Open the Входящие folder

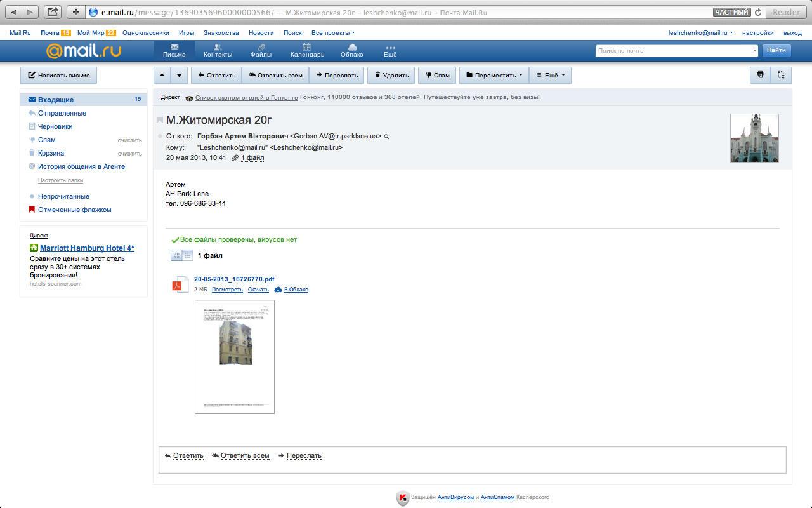56,100
